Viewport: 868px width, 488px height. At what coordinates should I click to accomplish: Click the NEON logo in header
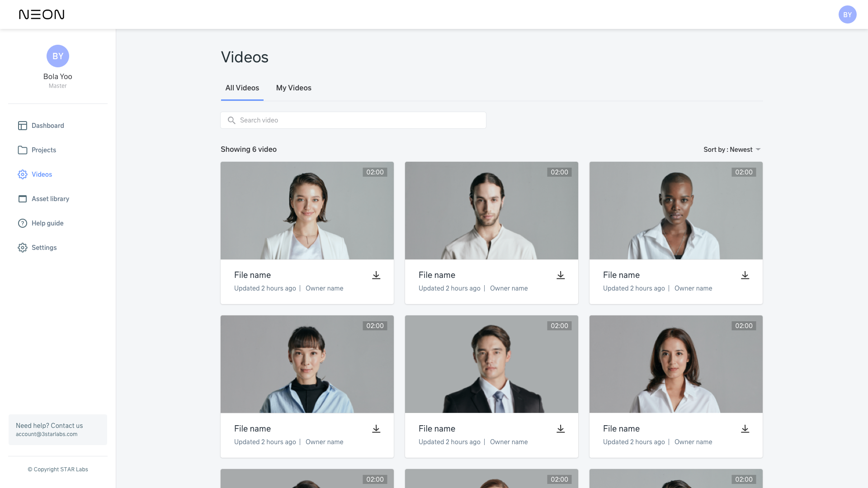click(x=42, y=14)
